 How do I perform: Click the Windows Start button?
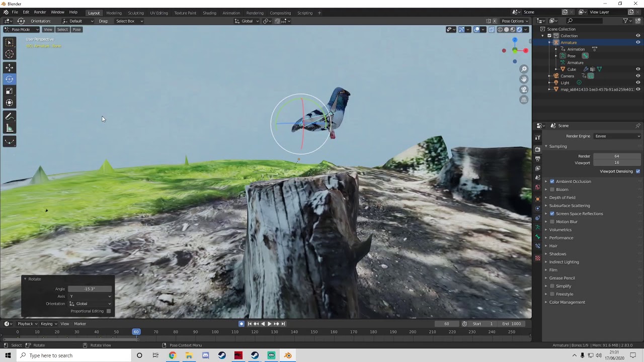click(x=8, y=355)
